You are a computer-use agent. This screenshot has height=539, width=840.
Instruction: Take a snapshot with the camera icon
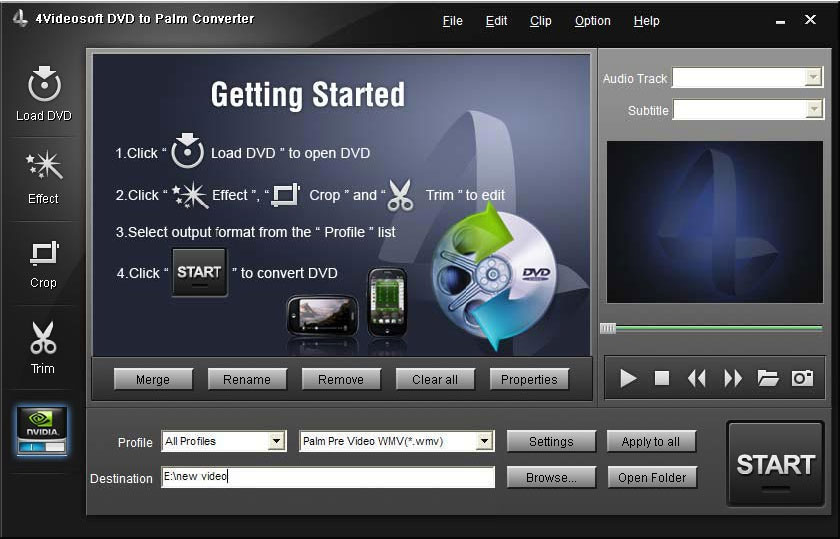[802, 378]
